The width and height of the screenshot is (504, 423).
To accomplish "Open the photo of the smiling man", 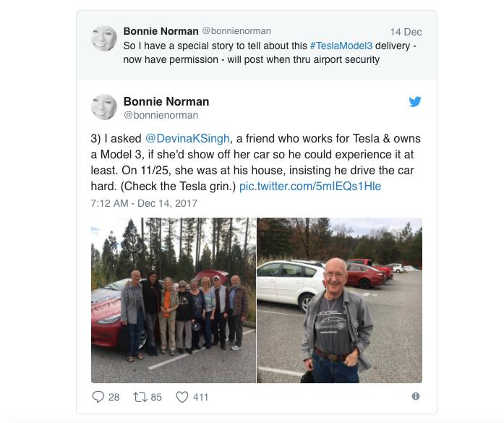I will click(340, 300).
